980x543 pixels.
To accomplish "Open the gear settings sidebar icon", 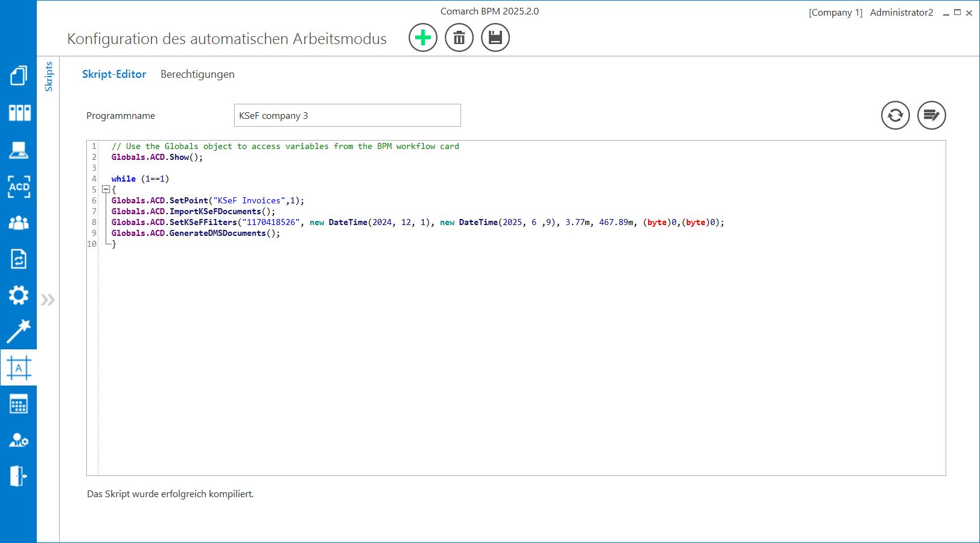I will [x=19, y=295].
